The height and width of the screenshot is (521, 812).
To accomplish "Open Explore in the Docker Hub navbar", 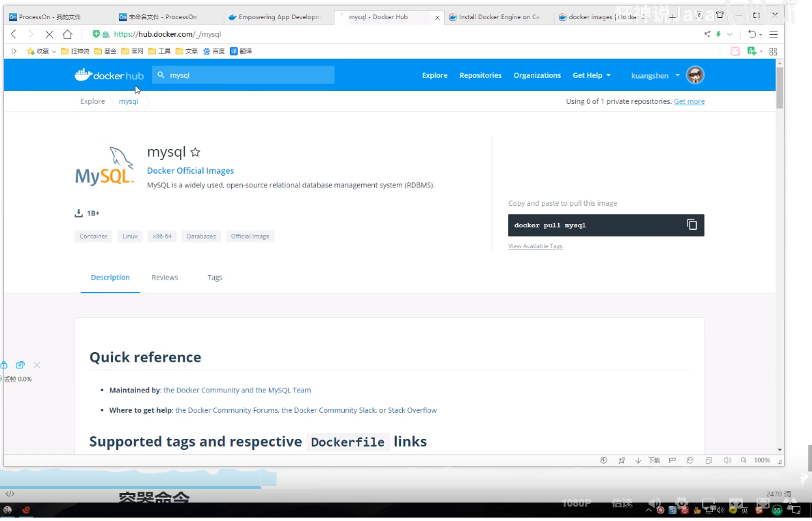I will 434,75.
